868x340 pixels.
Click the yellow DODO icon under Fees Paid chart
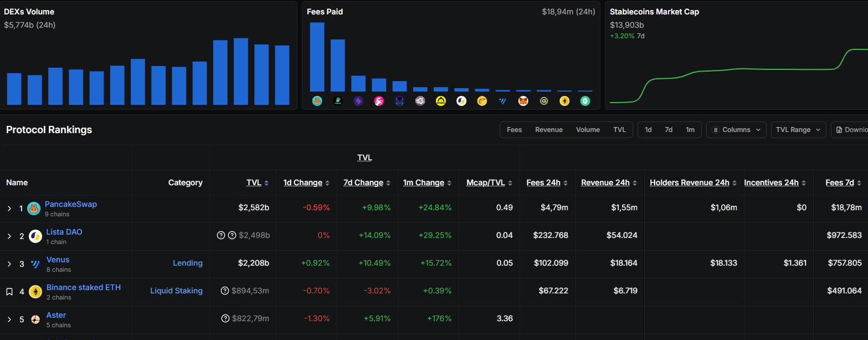click(x=441, y=101)
